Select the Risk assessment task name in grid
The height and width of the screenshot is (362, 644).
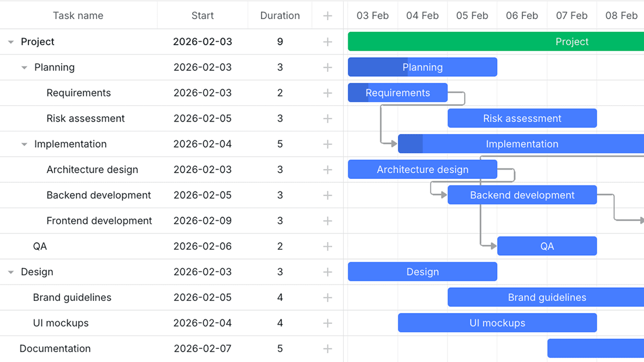[x=86, y=118]
